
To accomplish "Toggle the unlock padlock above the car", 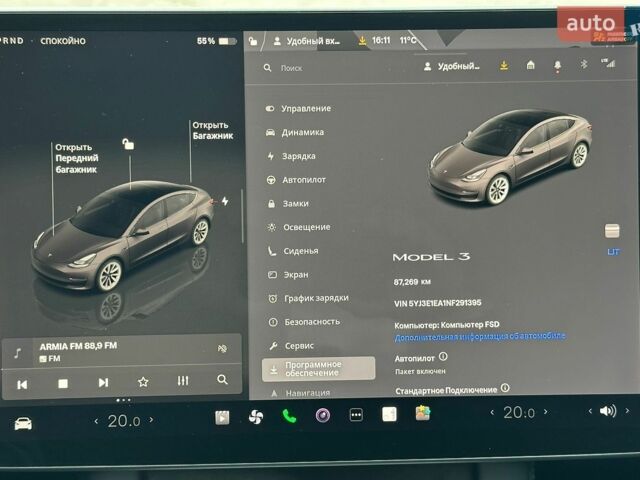I will (128, 144).
